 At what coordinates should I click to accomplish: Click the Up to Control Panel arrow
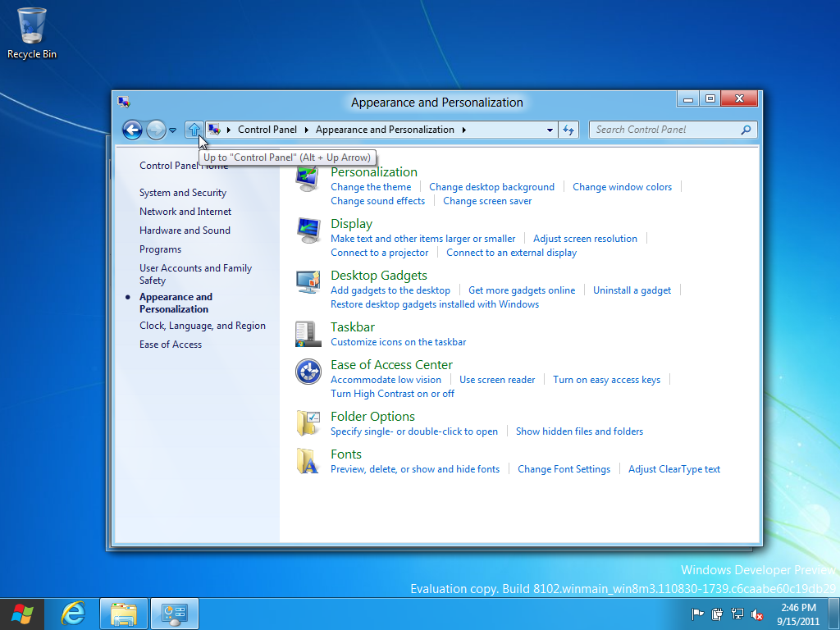tap(194, 130)
